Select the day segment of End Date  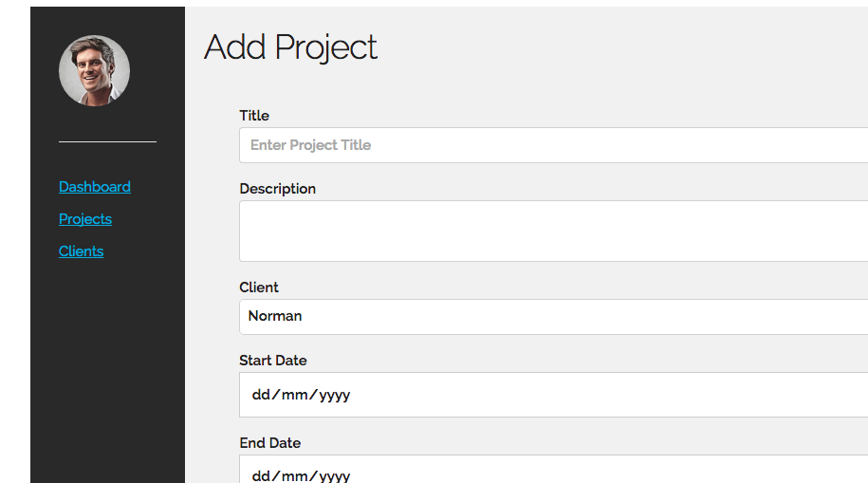click(x=261, y=475)
